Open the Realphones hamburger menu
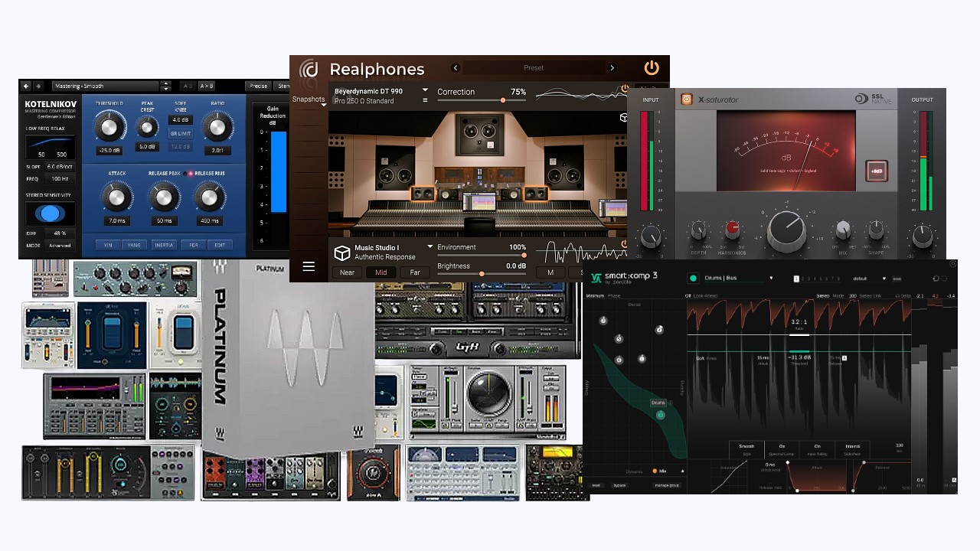This screenshot has height=551, width=980. tap(309, 266)
